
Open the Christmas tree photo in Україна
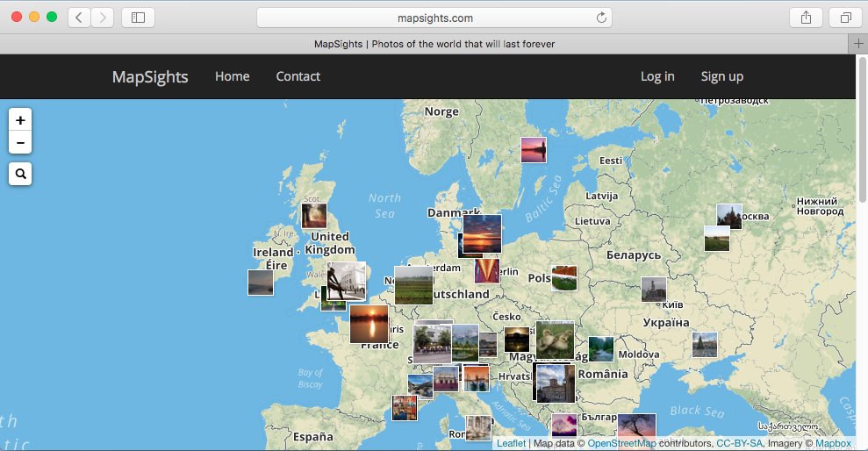pos(705,345)
